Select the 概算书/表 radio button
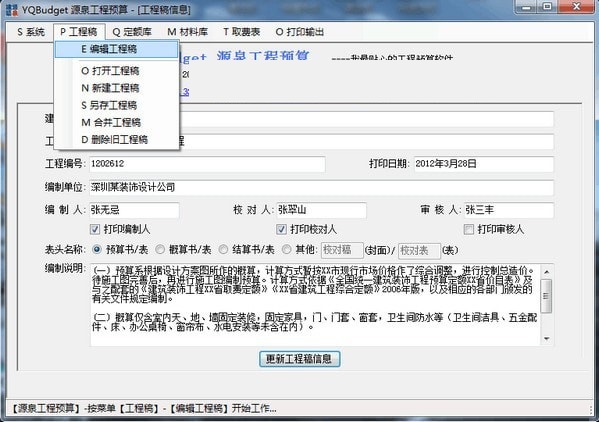The width and height of the screenshot is (599, 422). click(160, 250)
